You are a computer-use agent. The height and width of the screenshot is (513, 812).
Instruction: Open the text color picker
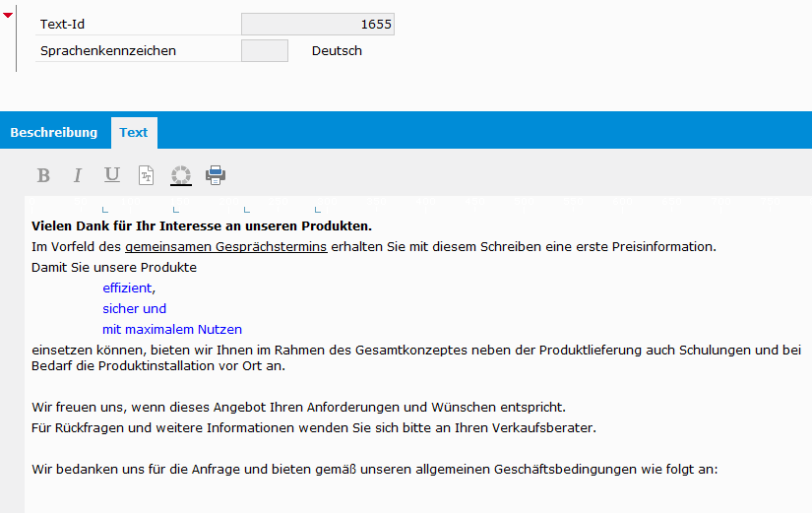tap(181, 175)
